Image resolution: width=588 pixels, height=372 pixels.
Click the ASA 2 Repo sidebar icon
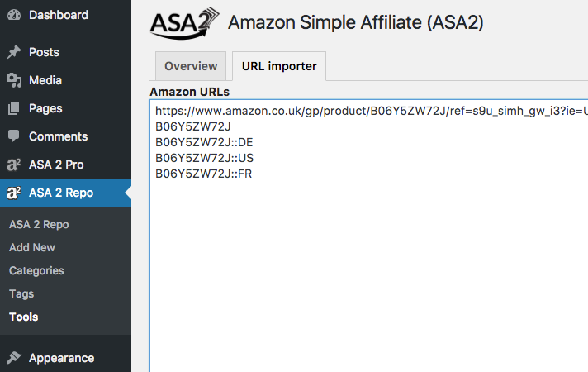coord(14,193)
